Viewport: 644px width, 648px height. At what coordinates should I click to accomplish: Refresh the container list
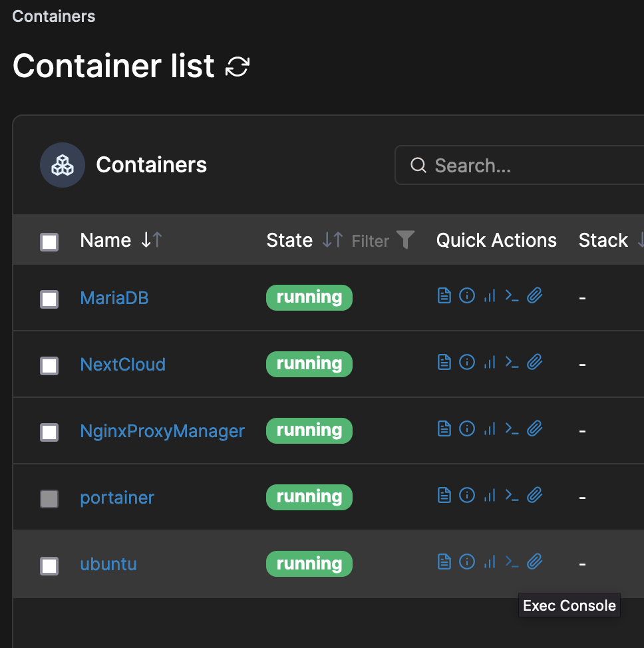238,66
